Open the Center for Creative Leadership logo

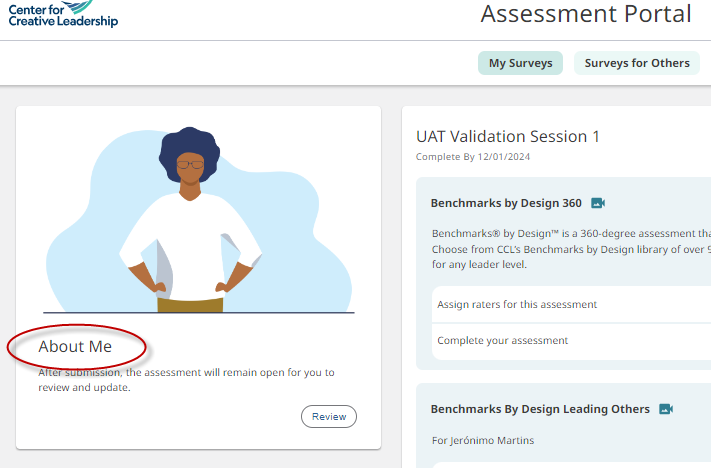pyautogui.click(x=63, y=14)
